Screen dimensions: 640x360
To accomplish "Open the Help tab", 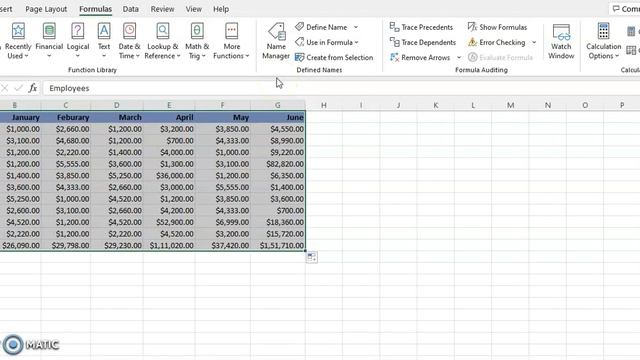I will coord(221,9).
